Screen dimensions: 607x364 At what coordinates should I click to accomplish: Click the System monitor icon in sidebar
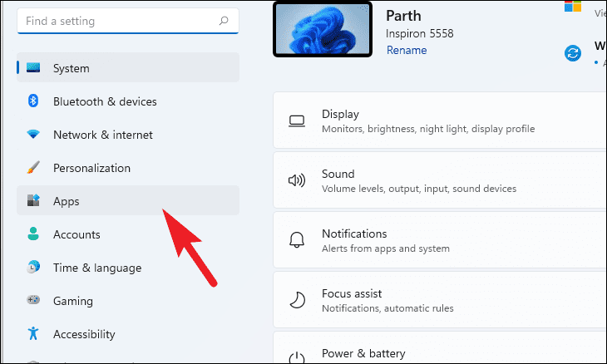[33, 67]
